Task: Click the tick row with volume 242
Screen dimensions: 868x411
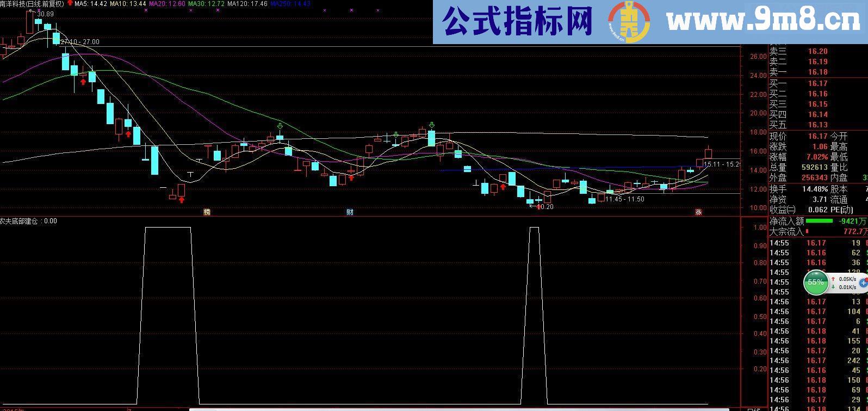Action: (x=818, y=361)
